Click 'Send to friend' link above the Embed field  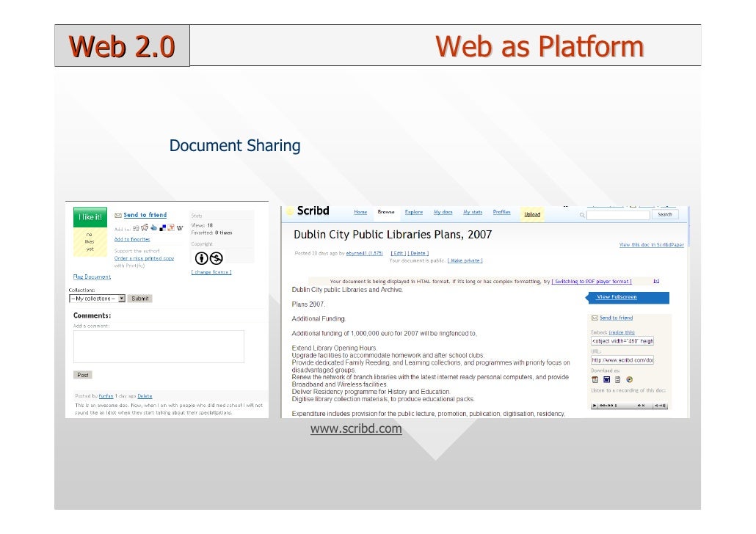tap(617, 318)
